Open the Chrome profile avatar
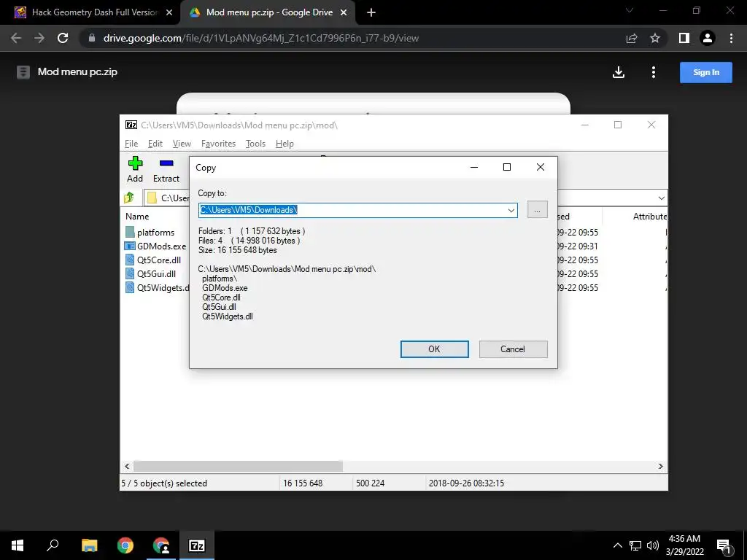 click(708, 38)
